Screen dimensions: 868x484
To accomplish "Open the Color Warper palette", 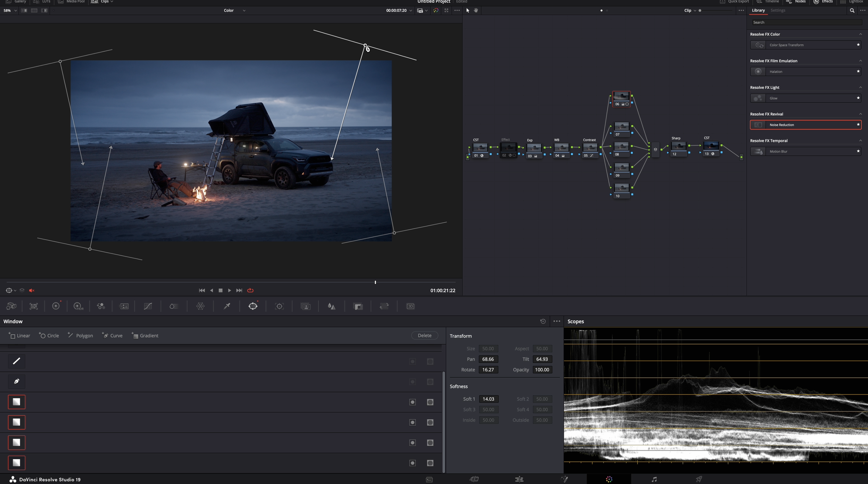I will [x=200, y=306].
